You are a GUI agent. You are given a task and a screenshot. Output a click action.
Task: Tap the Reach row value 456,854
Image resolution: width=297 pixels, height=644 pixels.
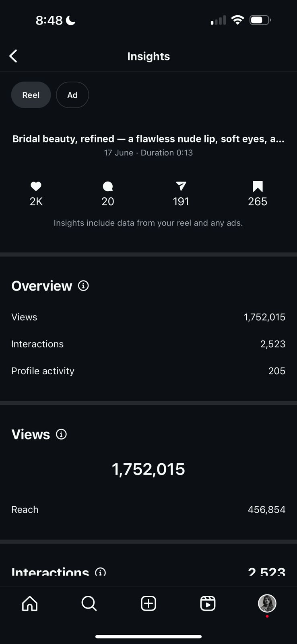[266, 510]
